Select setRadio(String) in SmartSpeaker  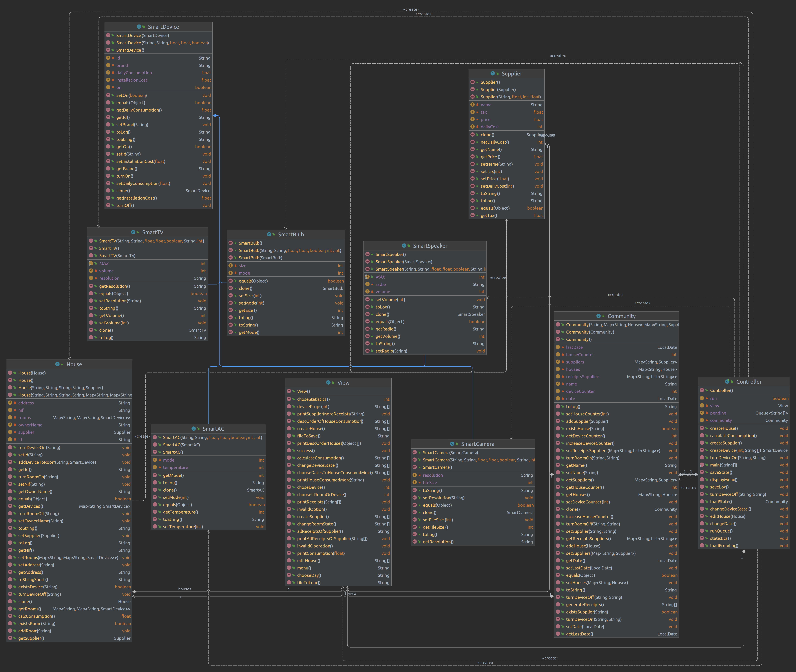point(391,351)
